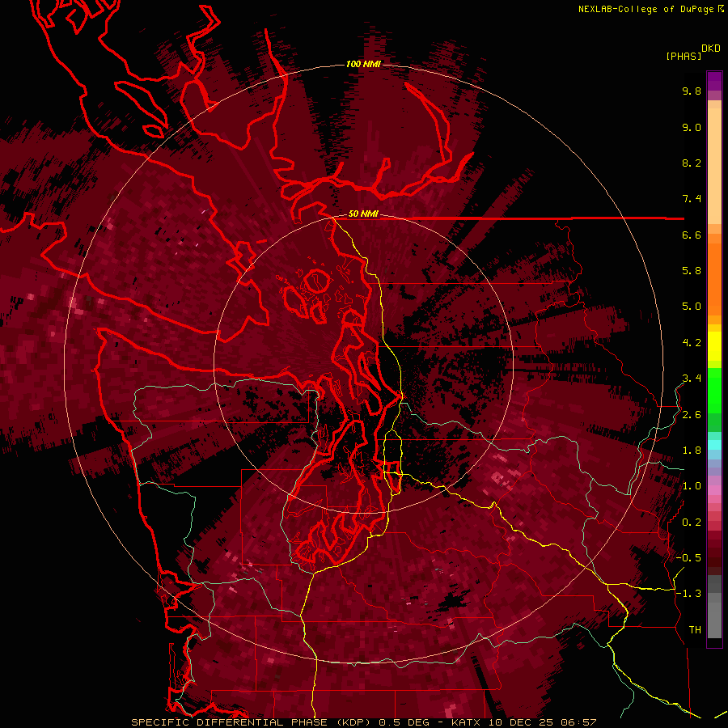This screenshot has height=728, width=728.
Task: Click the 0.2 value on color scale
Action: tap(692, 523)
